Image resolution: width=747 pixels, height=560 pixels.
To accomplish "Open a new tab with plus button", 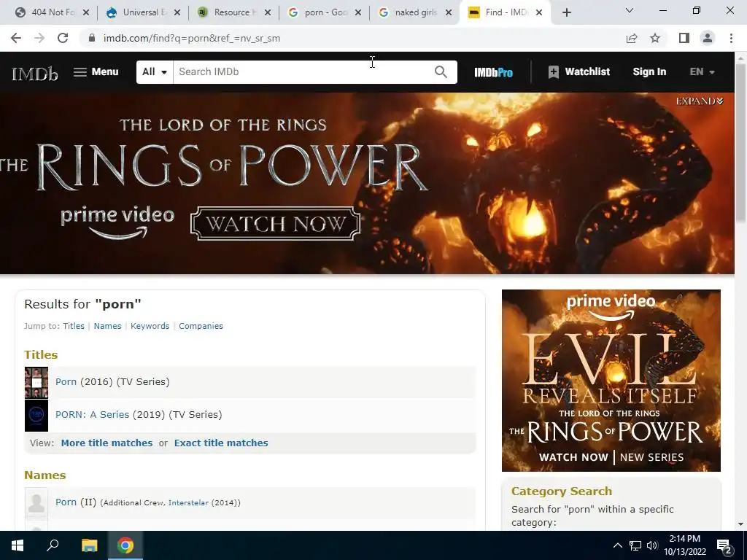I will [566, 12].
